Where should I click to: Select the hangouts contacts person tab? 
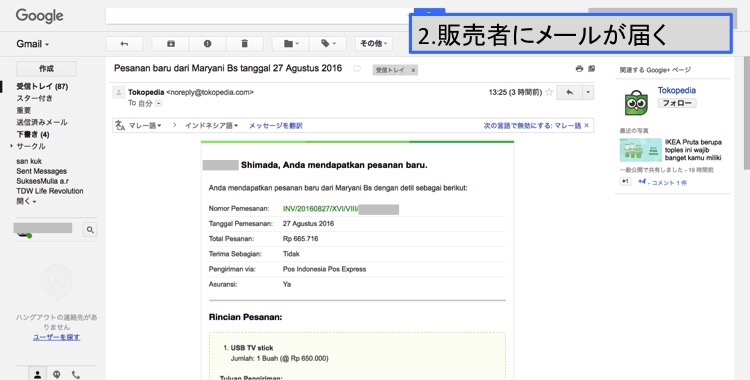click(37, 374)
